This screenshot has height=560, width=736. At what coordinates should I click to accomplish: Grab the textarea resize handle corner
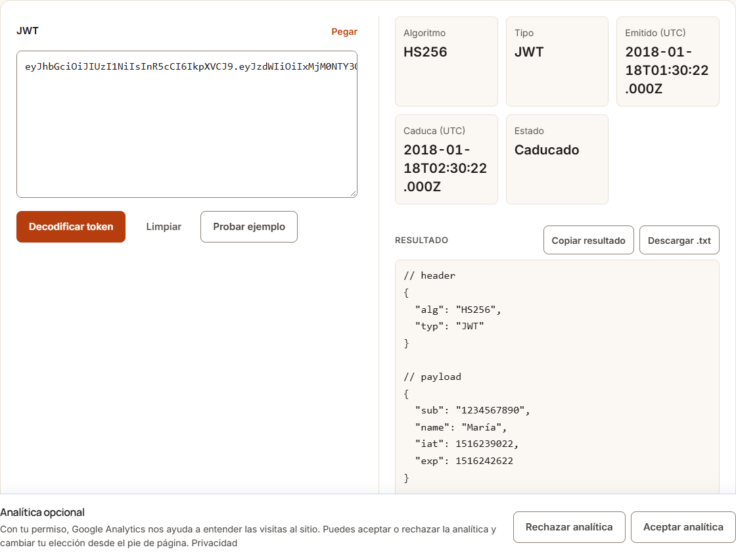(x=354, y=193)
